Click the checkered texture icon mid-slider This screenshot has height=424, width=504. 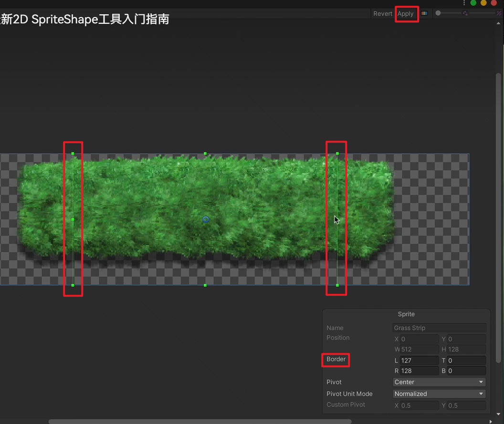click(464, 13)
